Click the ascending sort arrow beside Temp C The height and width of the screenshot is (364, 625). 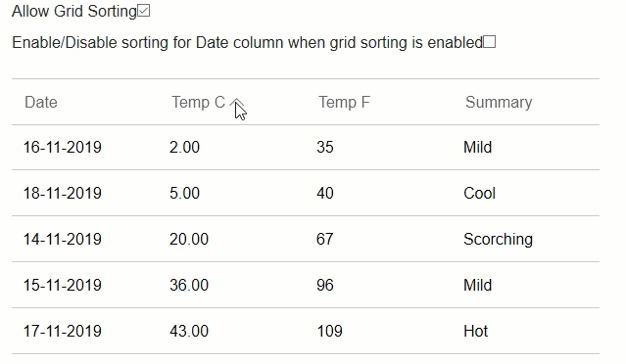tap(236, 103)
